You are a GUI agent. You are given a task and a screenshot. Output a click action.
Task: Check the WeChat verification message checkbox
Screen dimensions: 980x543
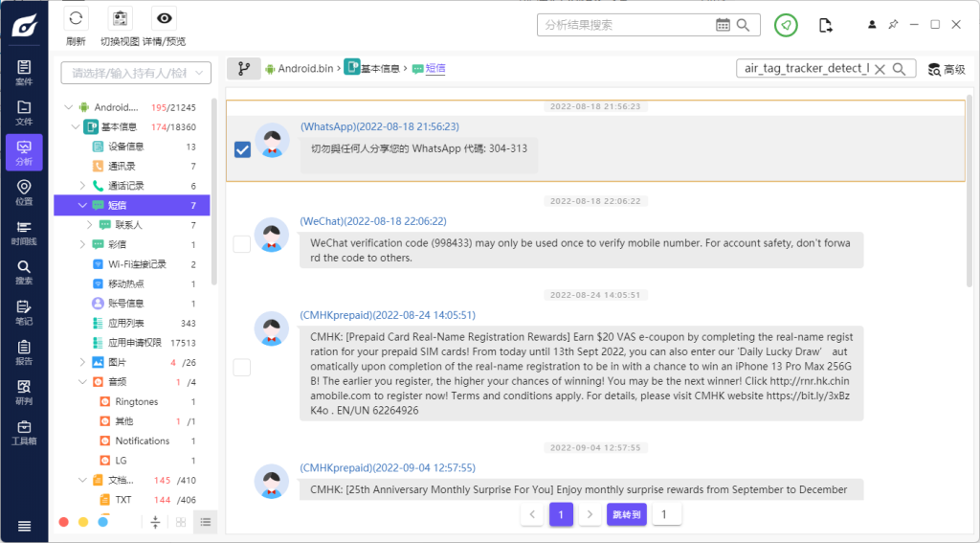click(242, 244)
